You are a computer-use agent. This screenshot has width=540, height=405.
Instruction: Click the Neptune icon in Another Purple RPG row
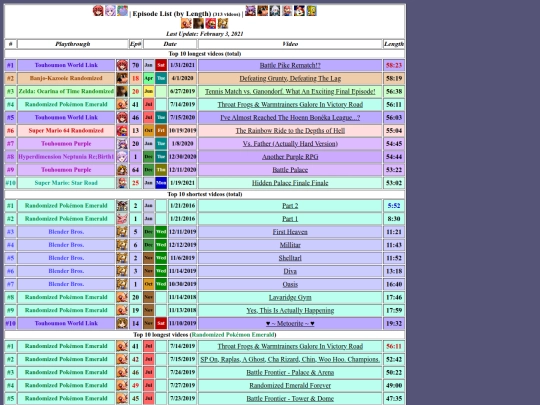click(x=122, y=157)
